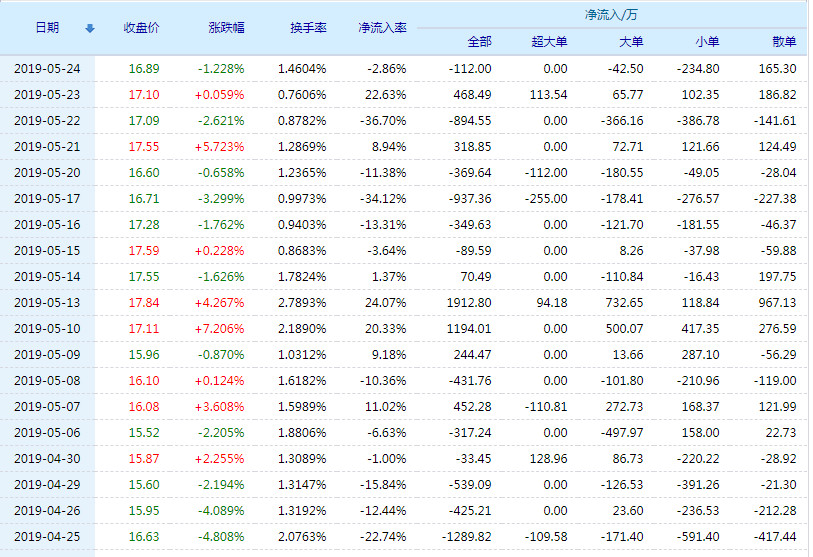Click large order value -497.97
The image size is (813, 557).
[622, 433]
